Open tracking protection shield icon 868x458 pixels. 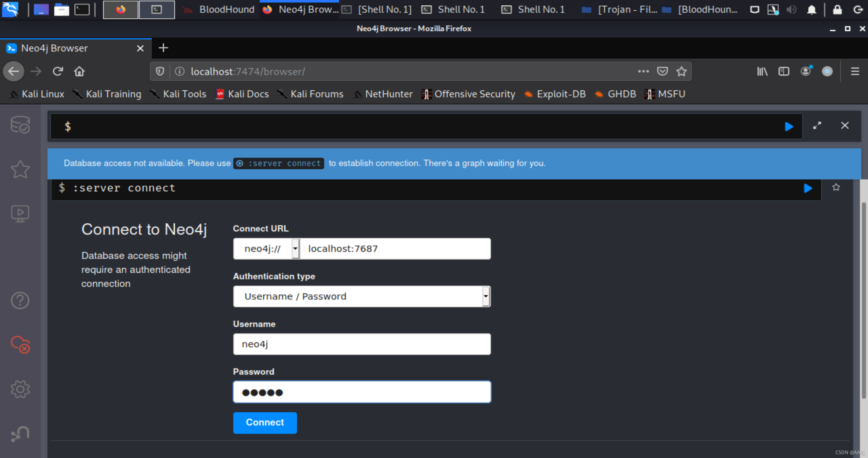[160, 71]
